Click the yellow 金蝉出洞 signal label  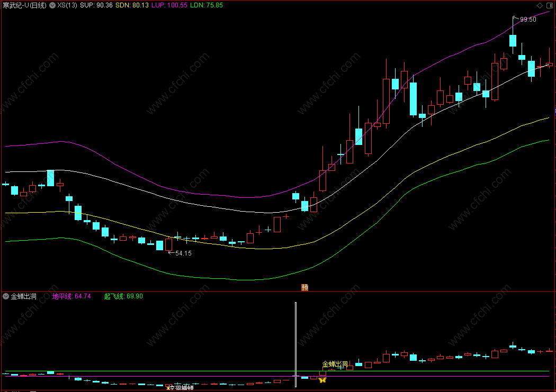coord(335,364)
